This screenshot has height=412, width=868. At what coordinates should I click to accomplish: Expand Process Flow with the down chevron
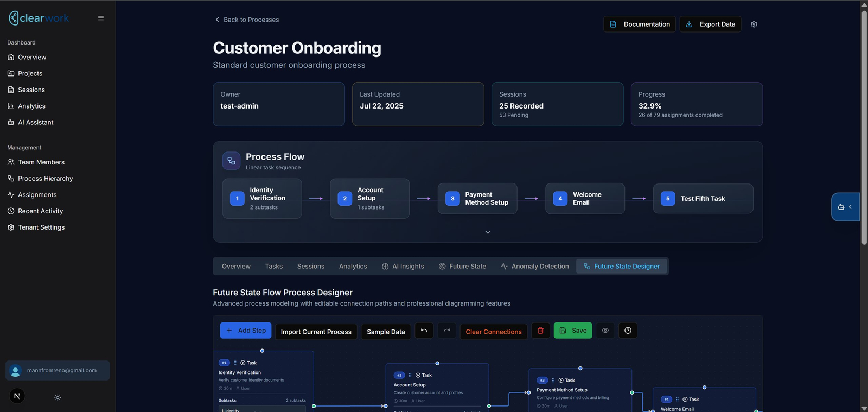pyautogui.click(x=488, y=232)
